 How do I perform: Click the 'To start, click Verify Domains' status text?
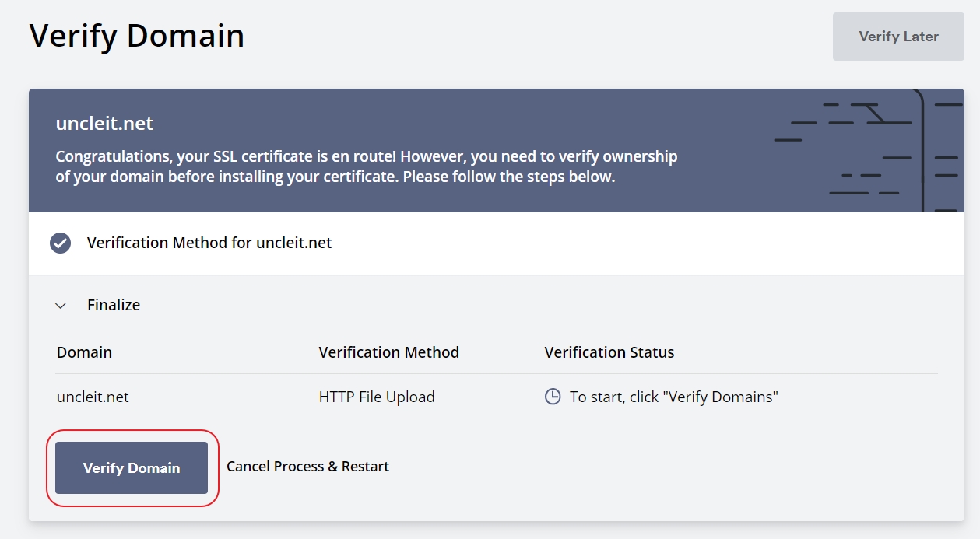674,397
